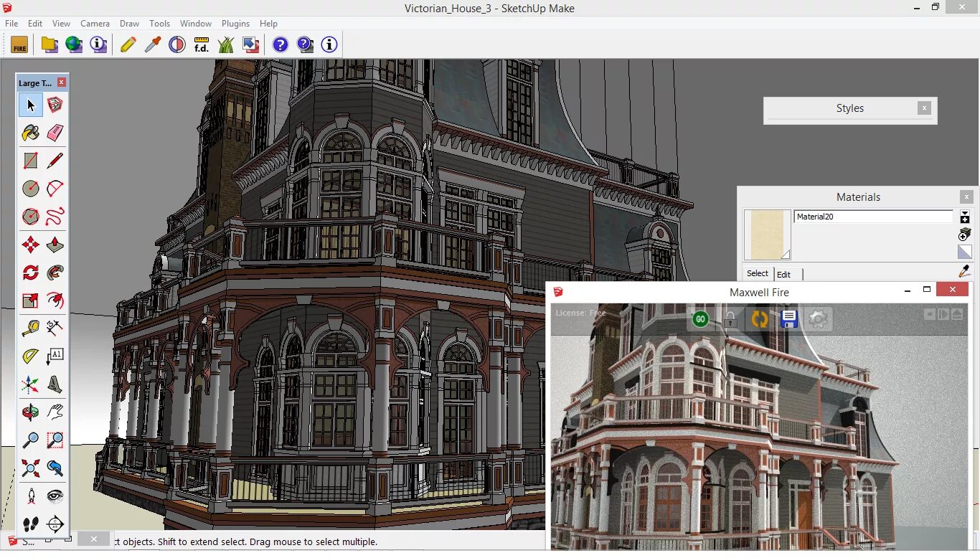Select the Move tool with red arrows
Viewport: 980px width, 558px height.
[31, 245]
